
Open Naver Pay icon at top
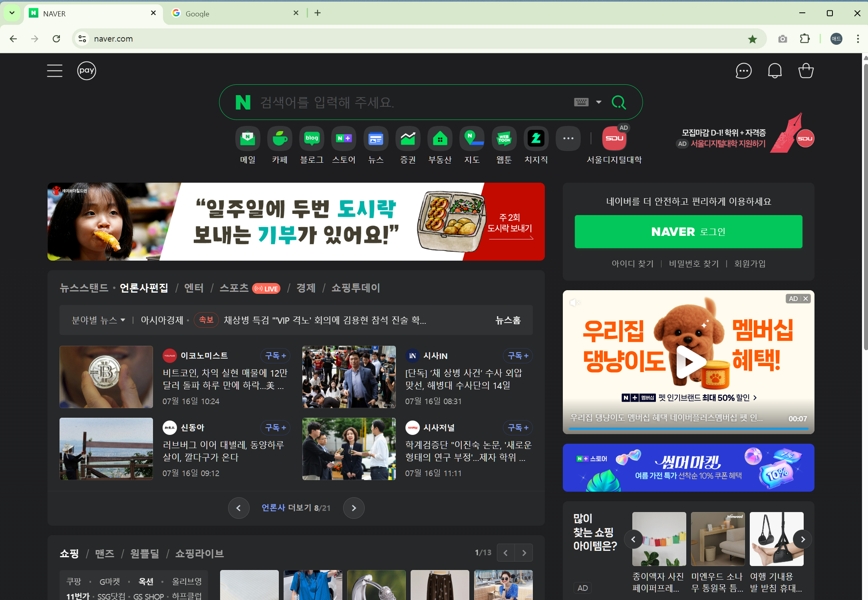click(x=86, y=71)
